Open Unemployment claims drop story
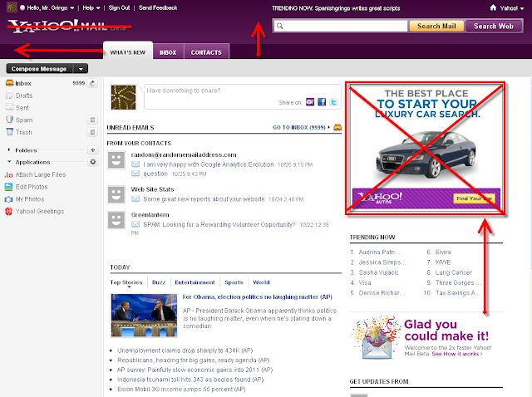Image resolution: width=532 pixels, height=397 pixels. tap(185, 350)
